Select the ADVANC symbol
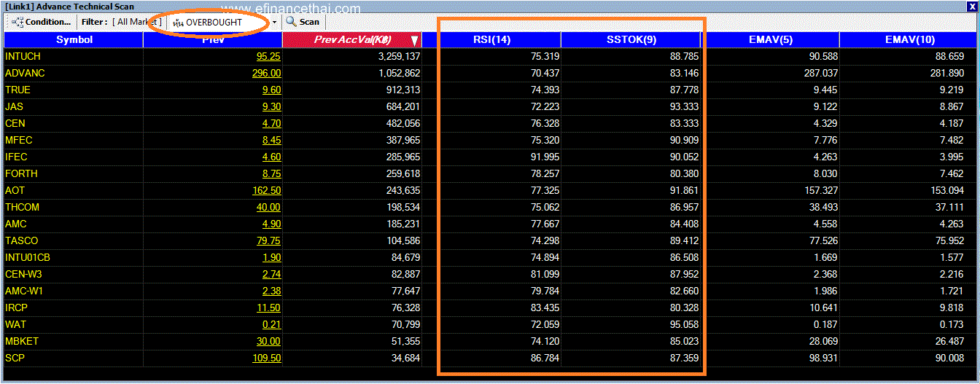 click(25, 73)
